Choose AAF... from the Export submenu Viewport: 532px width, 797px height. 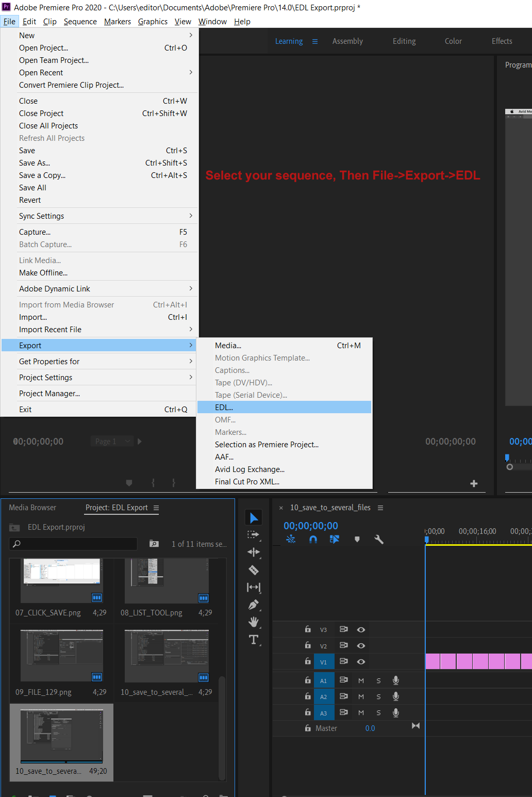click(284, 457)
